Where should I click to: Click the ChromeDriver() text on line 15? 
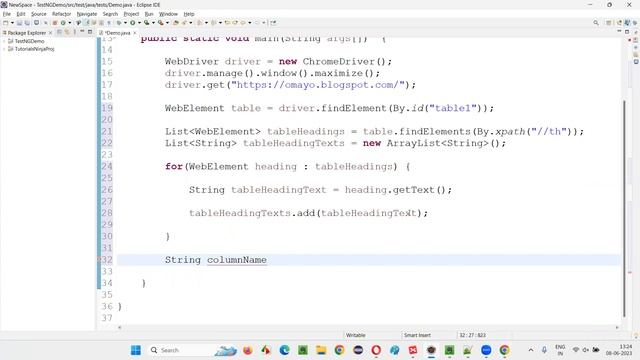pyautogui.click(x=344, y=62)
